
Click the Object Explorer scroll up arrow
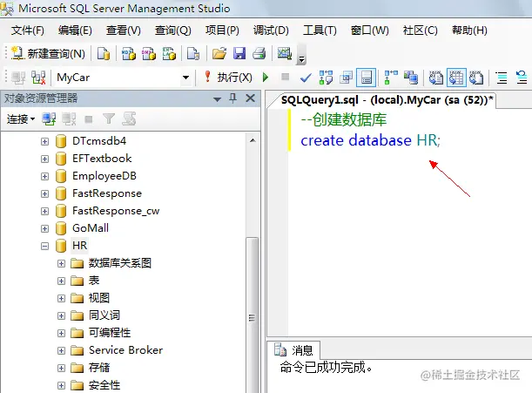click(x=253, y=140)
